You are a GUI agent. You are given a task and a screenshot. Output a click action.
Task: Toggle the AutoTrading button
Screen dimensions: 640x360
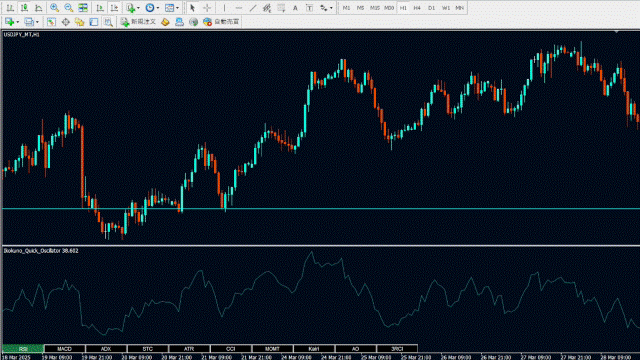[x=221, y=22]
